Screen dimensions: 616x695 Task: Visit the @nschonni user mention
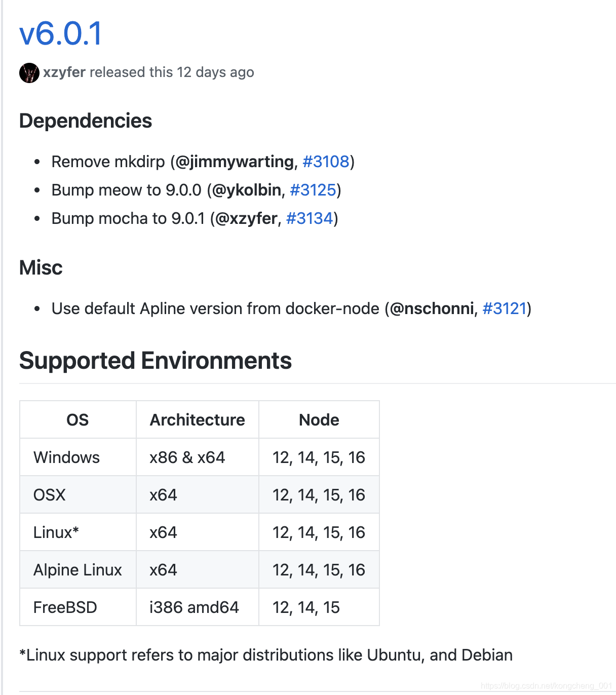(x=432, y=308)
